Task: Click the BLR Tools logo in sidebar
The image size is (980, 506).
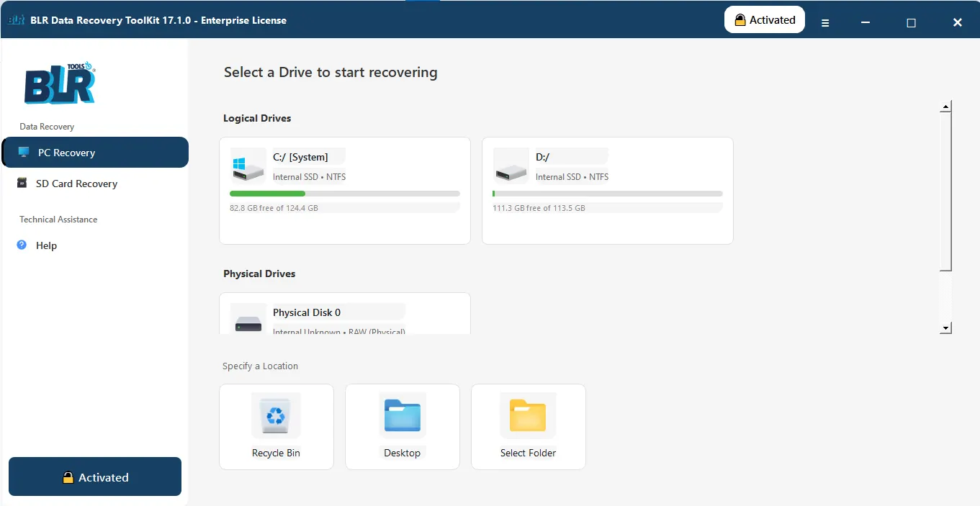Action: [x=60, y=82]
